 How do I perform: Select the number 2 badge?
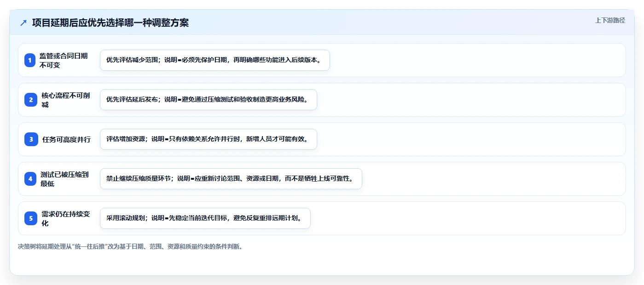click(x=30, y=100)
